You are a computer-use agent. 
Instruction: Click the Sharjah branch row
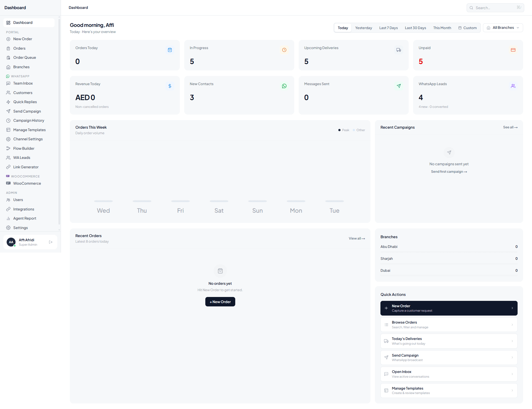coord(449,259)
